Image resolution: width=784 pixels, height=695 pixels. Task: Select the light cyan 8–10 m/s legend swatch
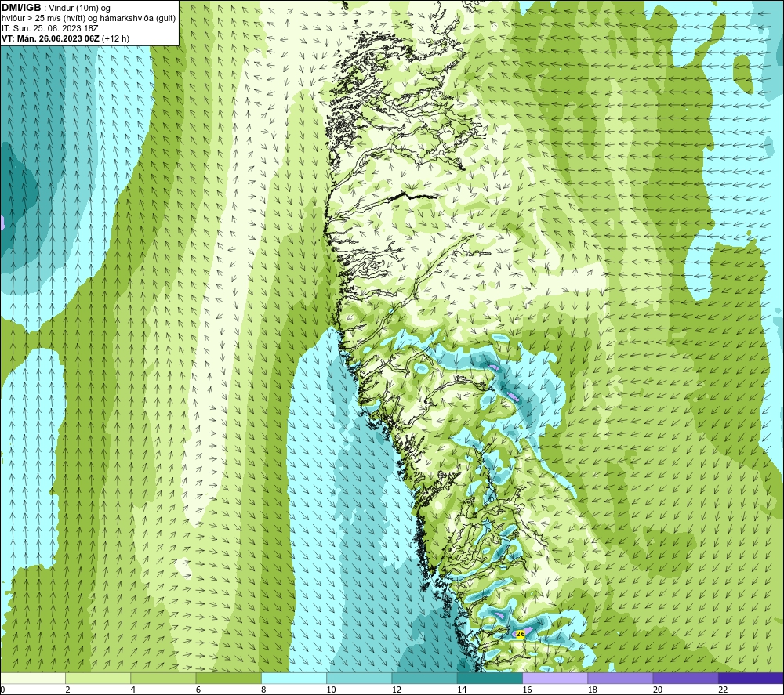coord(294,678)
